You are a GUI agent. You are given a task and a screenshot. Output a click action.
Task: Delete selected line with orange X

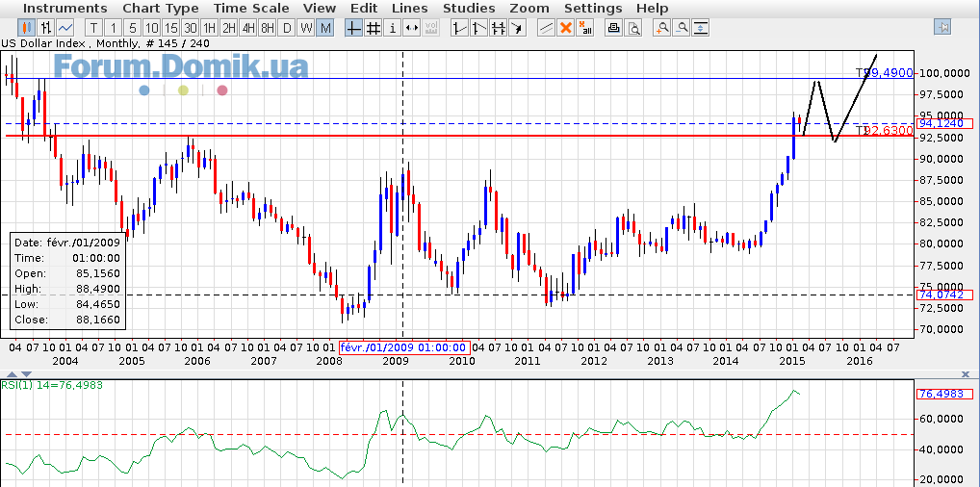click(x=566, y=28)
